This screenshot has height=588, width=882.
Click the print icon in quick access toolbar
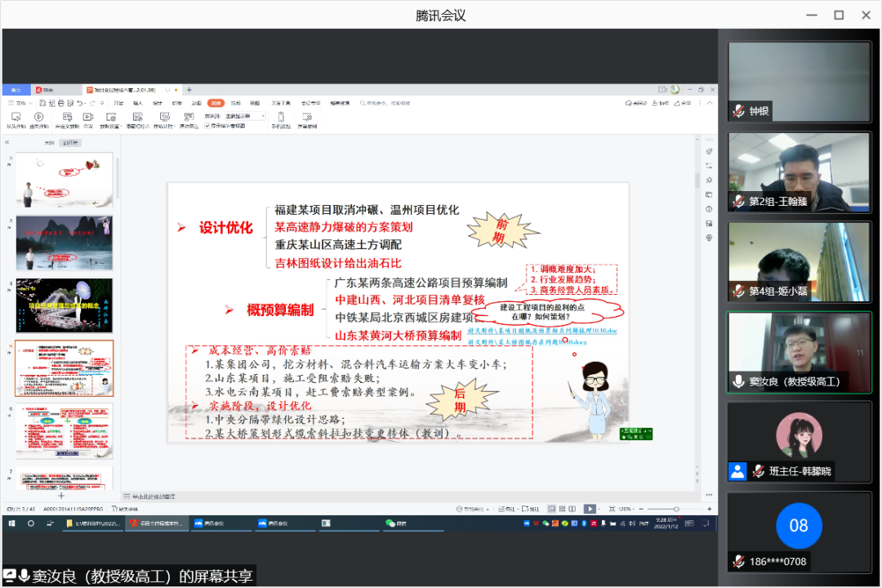60,103
